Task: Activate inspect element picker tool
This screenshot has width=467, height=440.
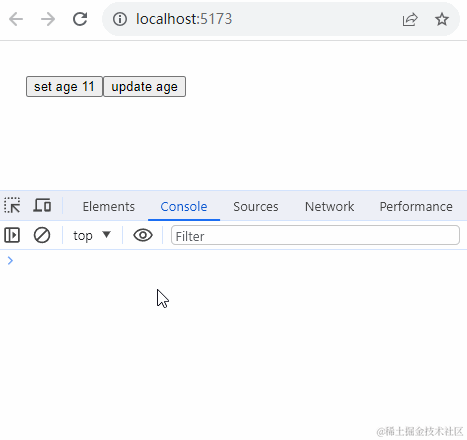Action: 12,205
